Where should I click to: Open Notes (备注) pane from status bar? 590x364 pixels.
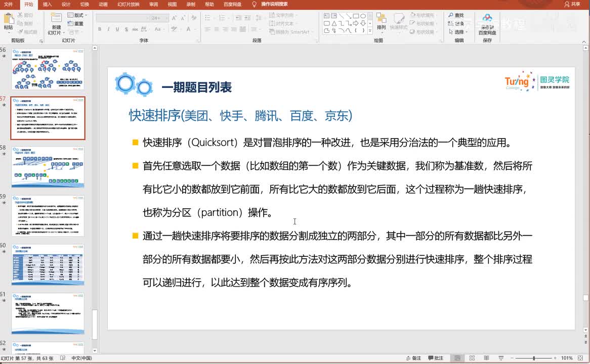point(413,358)
